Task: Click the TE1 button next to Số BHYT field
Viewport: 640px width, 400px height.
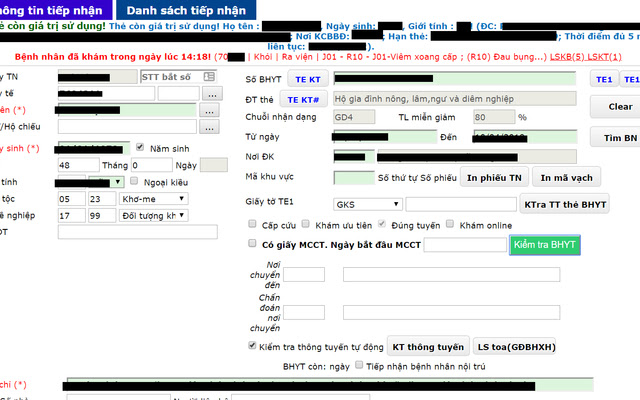Action: [604, 79]
